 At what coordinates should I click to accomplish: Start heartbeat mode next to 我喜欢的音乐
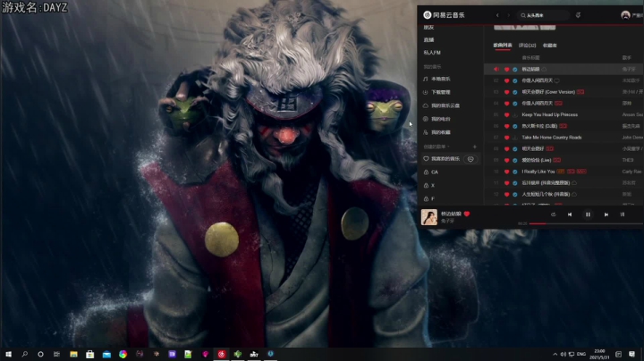coord(470,159)
